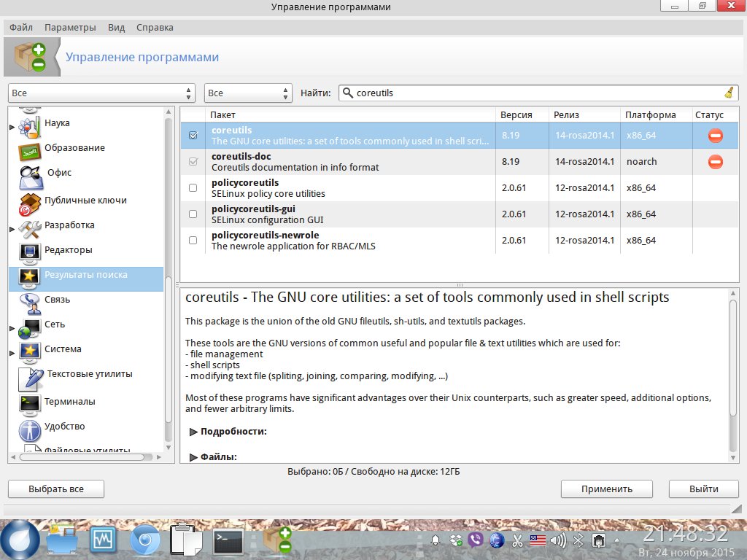747x560 pixels.
Task: Click the red remove status icon for coreutils
Action: pyautogui.click(x=715, y=136)
